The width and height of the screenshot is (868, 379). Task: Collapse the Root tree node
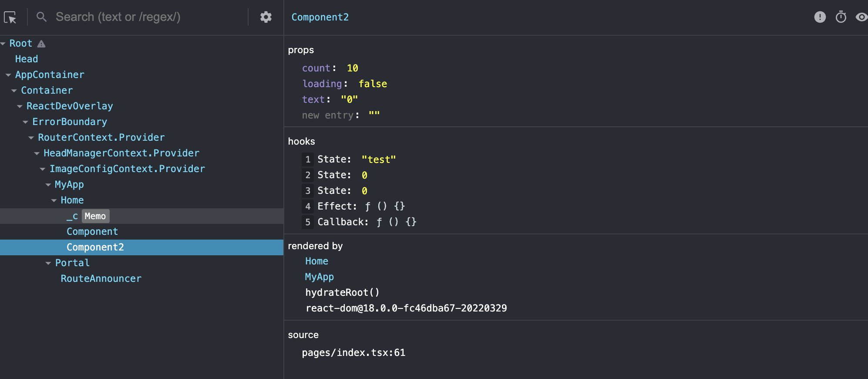[3, 44]
